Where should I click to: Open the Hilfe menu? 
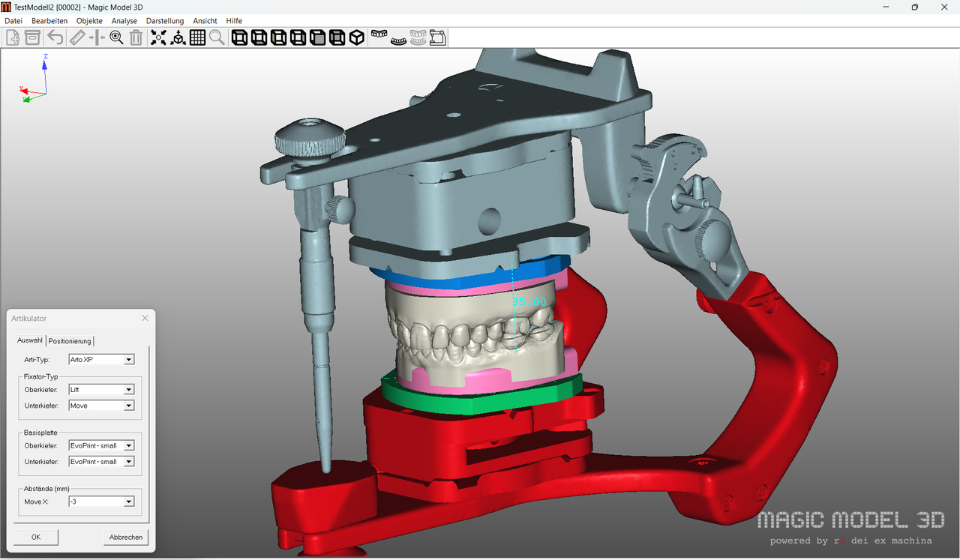click(234, 21)
